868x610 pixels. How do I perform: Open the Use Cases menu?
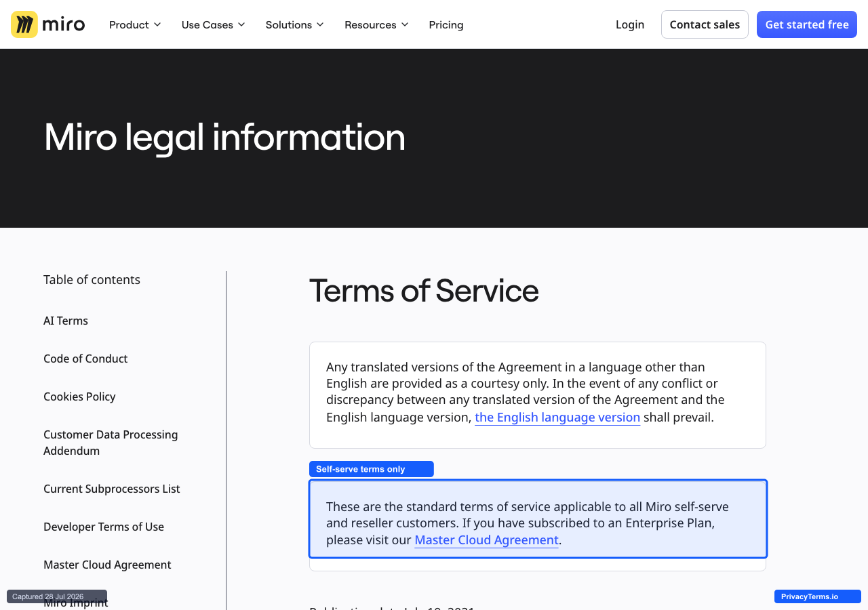(213, 24)
